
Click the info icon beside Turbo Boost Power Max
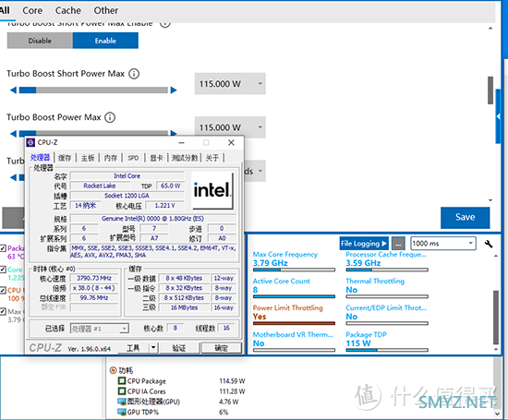(x=110, y=117)
